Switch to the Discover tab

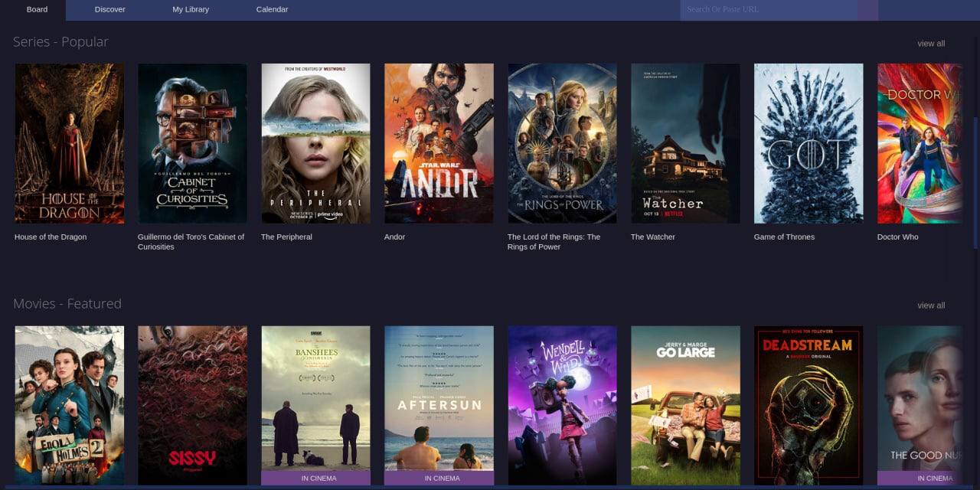109,9
